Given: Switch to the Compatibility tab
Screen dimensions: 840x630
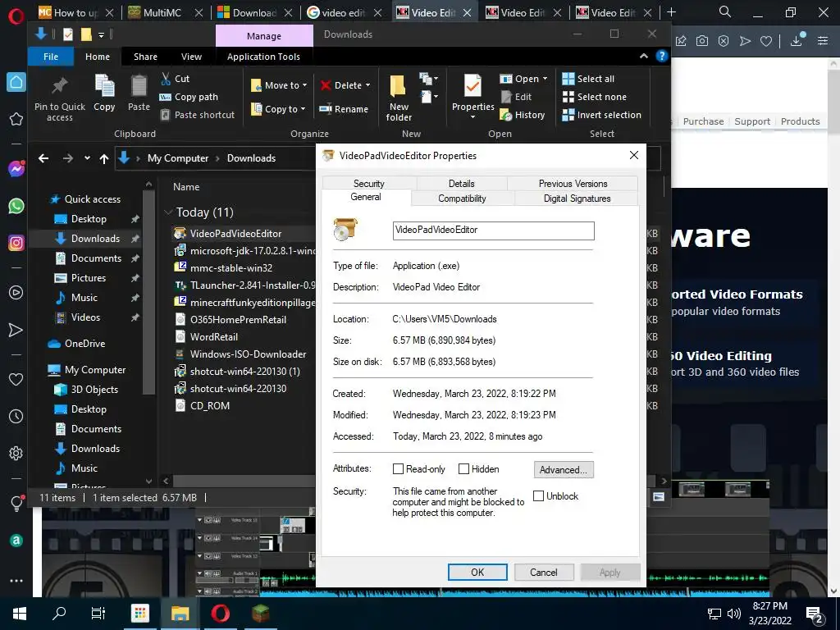Looking at the screenshot, I should (x=462, y=199).
